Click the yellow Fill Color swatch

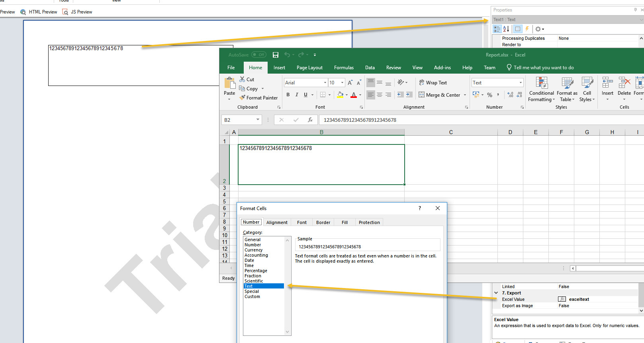pyautogui.click(x=340, y=95)
